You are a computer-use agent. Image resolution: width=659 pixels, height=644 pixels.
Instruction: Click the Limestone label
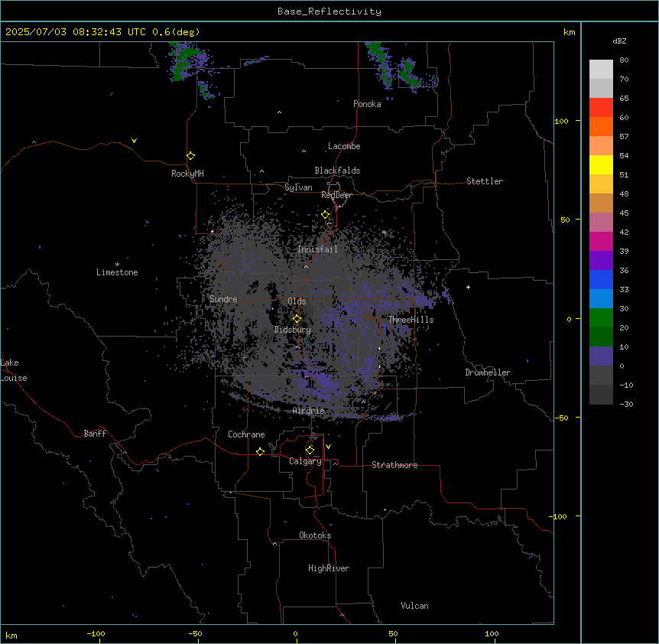tap(117, 272)
